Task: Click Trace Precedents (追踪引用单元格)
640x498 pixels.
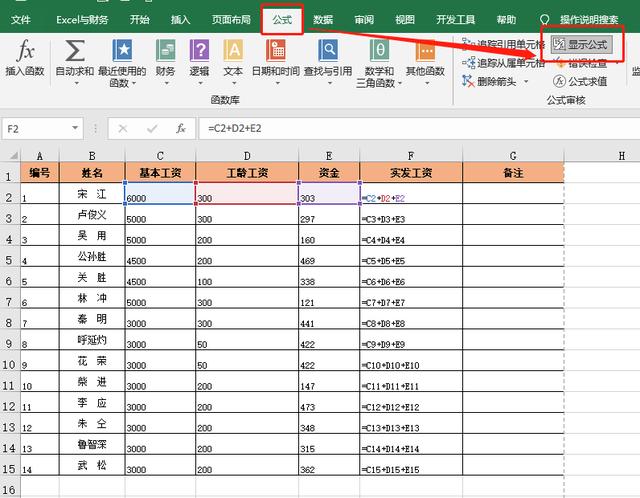Action: point(503,44)
